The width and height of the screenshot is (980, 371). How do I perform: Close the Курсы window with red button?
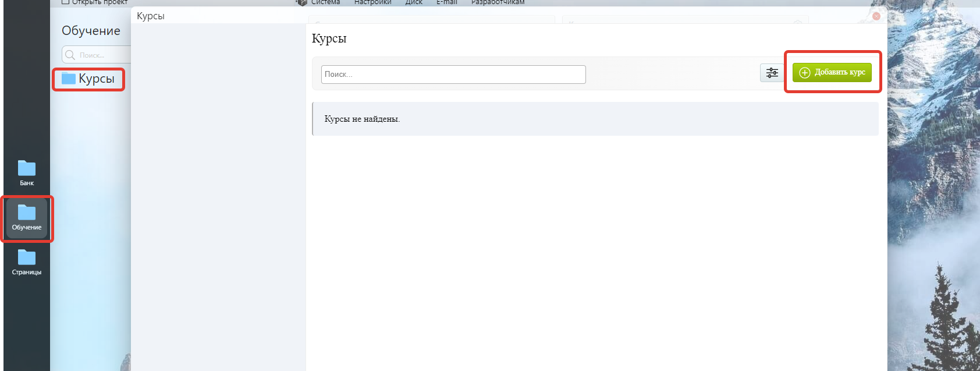(x=876, y=16)
